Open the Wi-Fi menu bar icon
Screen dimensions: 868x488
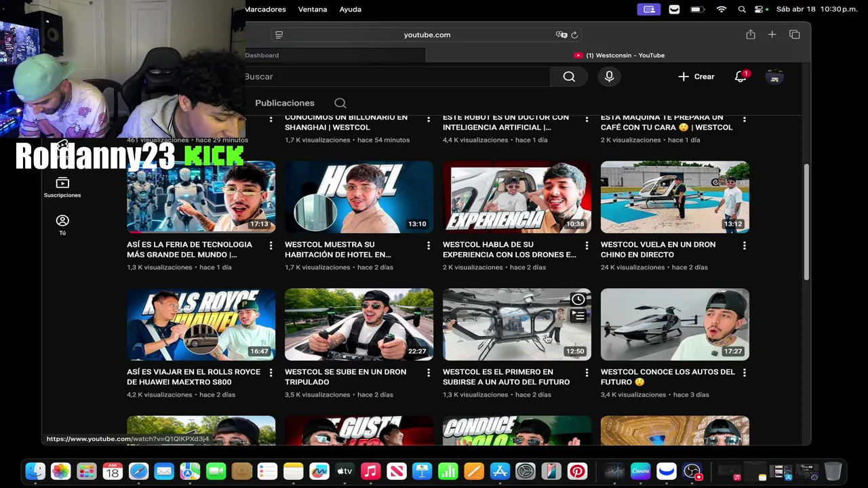(722, 9)
